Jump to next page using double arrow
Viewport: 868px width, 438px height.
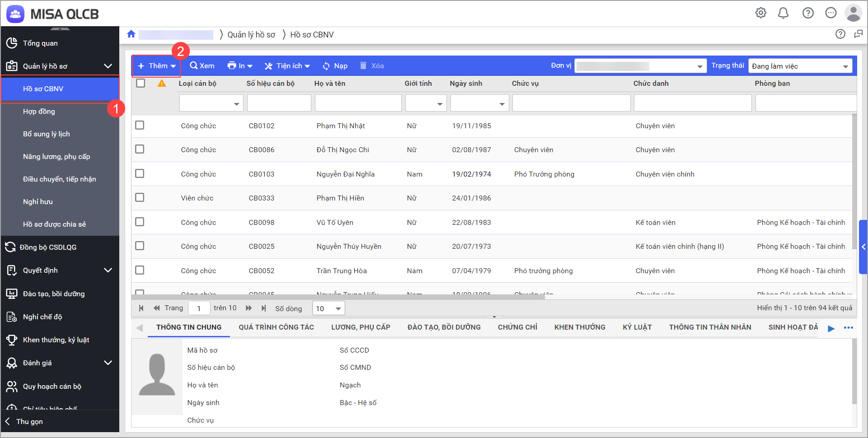click(249, 308)
